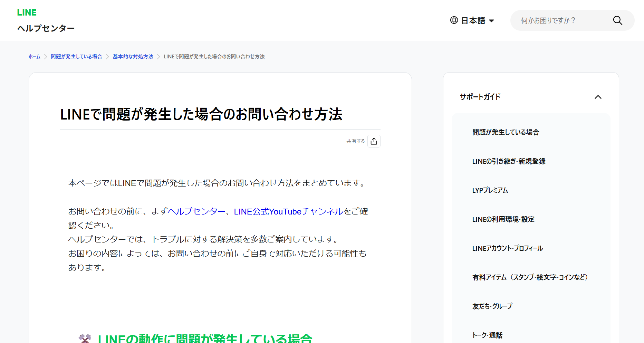Open LINEアカウント·プロフィール sidebar item
The height and width of the screenshot is (343, 644).
507,248
